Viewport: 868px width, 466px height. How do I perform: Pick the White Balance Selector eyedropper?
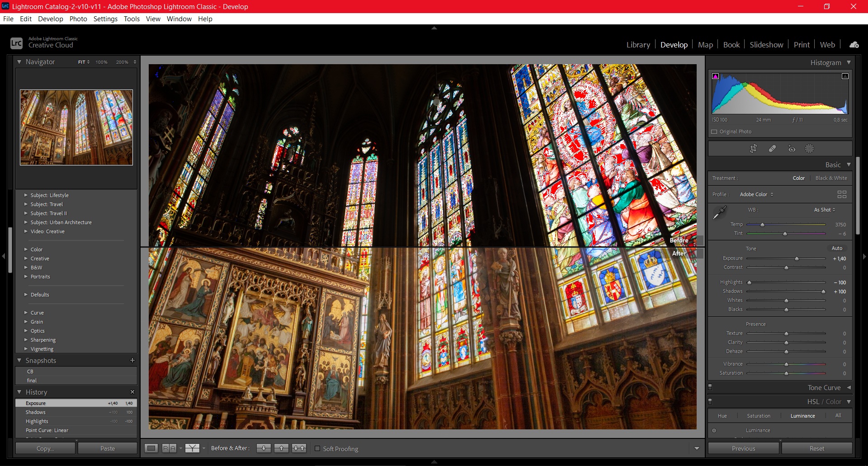coord(719,212)
